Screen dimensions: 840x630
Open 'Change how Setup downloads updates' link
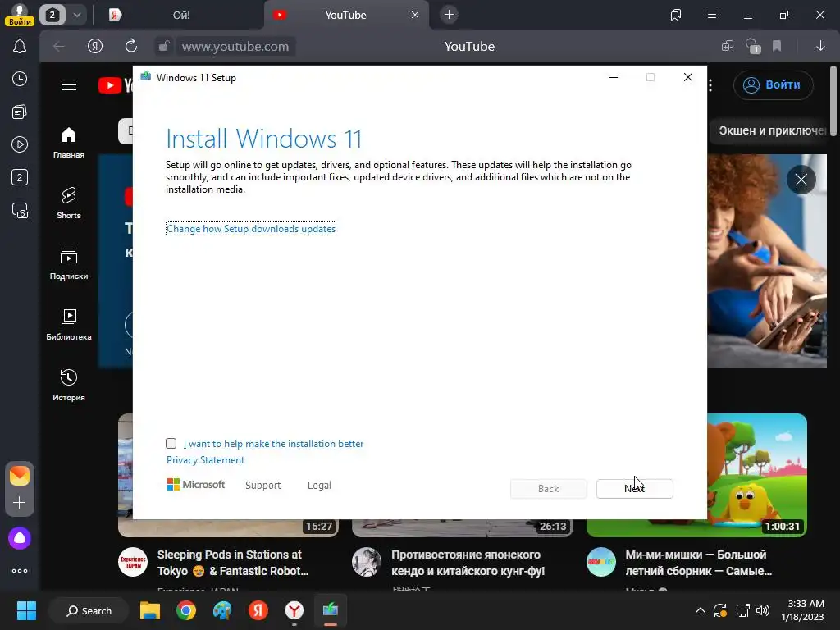(251, 229)
